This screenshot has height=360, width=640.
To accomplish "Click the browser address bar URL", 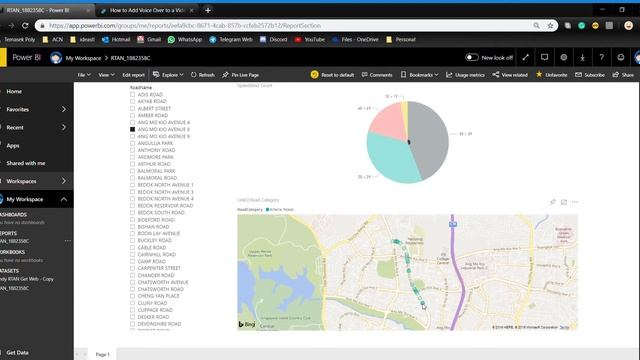I will tap(185, 26).
